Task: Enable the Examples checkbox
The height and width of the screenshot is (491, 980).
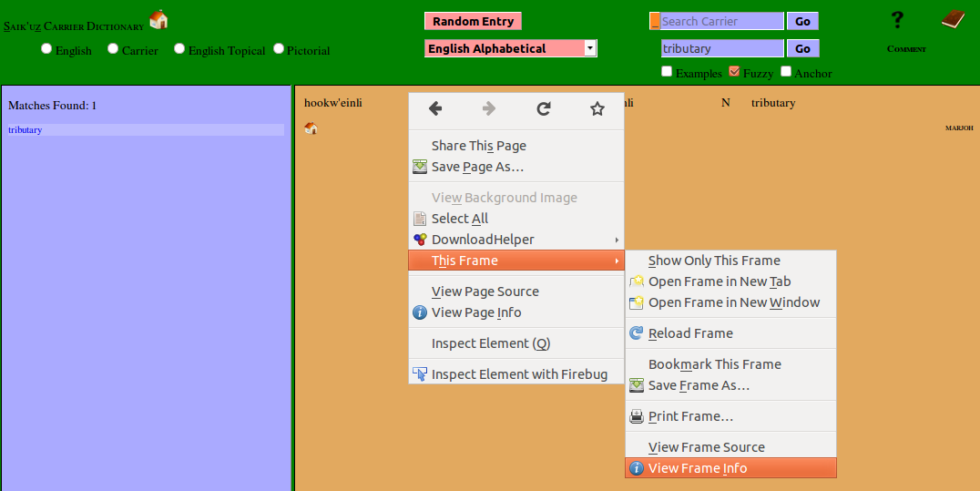Action: pyautogui.click(x=667, y=72)
